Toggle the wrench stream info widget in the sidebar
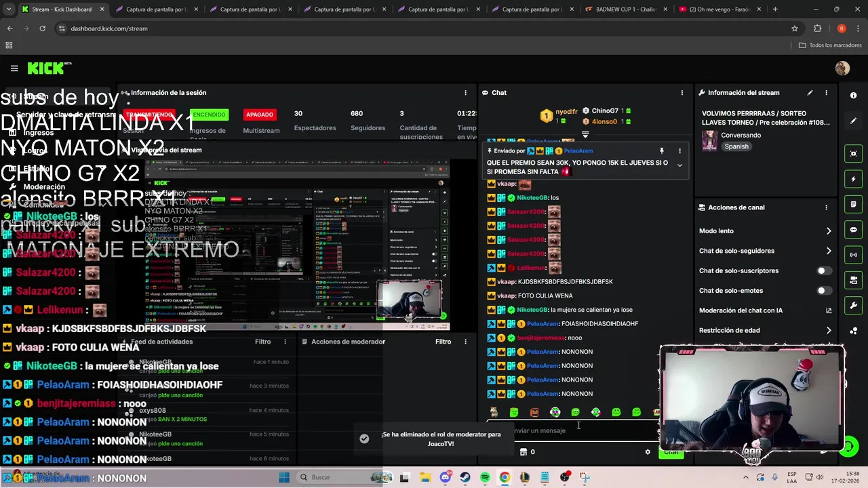 coord(853,306)
